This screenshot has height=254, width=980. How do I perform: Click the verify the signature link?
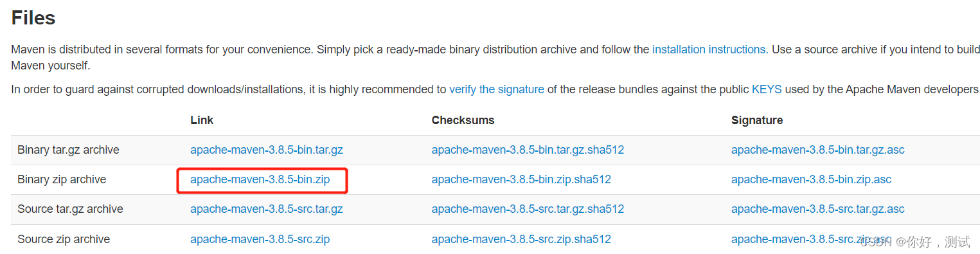(497, 89)
